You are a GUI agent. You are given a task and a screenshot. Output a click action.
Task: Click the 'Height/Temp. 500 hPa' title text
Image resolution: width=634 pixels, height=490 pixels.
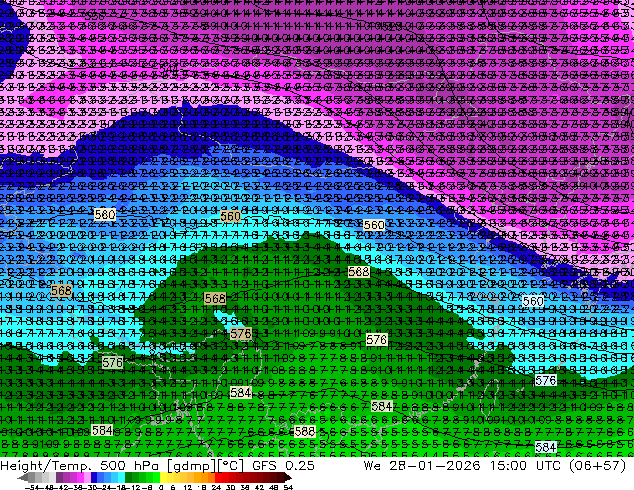pyautogui.click(x=81, y=466)
